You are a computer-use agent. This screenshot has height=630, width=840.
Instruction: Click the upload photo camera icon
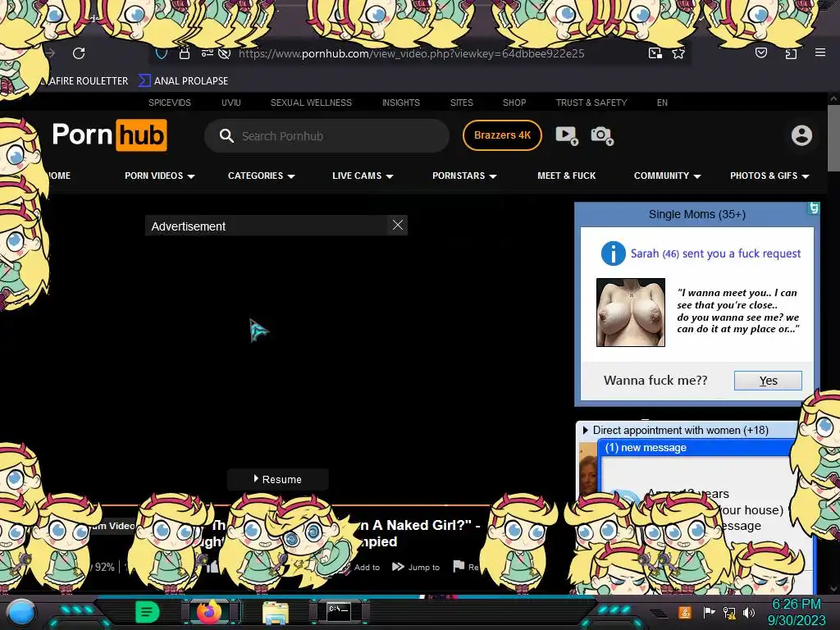coord(602,135)
